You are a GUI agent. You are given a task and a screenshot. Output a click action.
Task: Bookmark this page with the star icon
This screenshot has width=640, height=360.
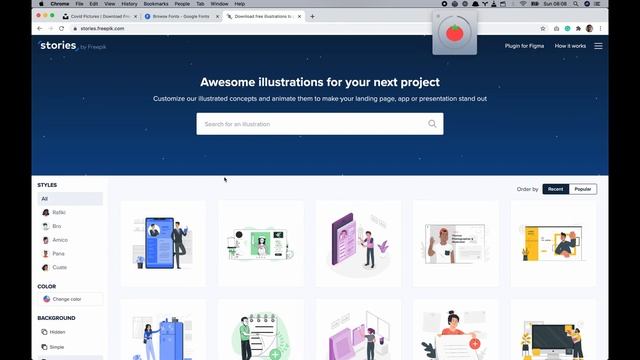(x=543, y=29)
